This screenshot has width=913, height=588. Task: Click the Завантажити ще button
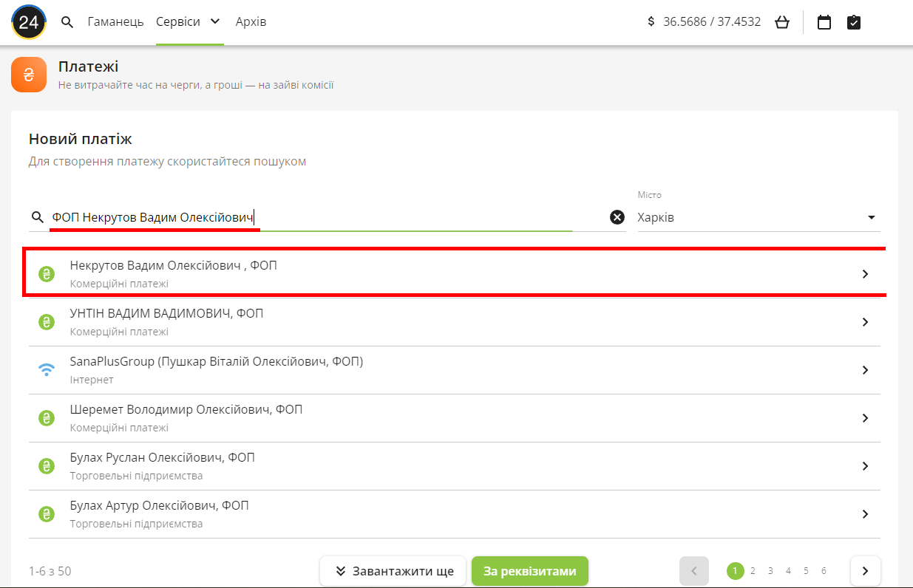pos(393,571)
